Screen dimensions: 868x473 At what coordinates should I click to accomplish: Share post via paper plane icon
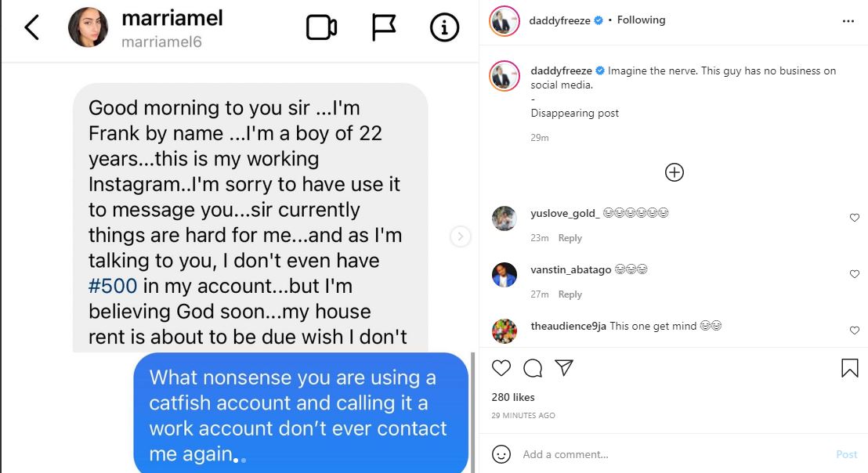(564, 368)
